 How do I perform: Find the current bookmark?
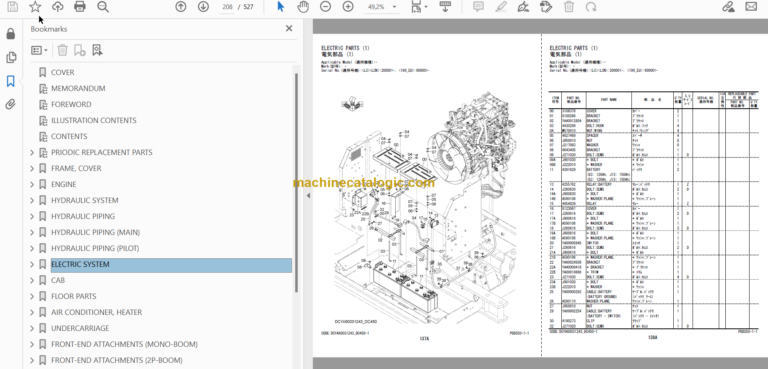click(97, 50)
